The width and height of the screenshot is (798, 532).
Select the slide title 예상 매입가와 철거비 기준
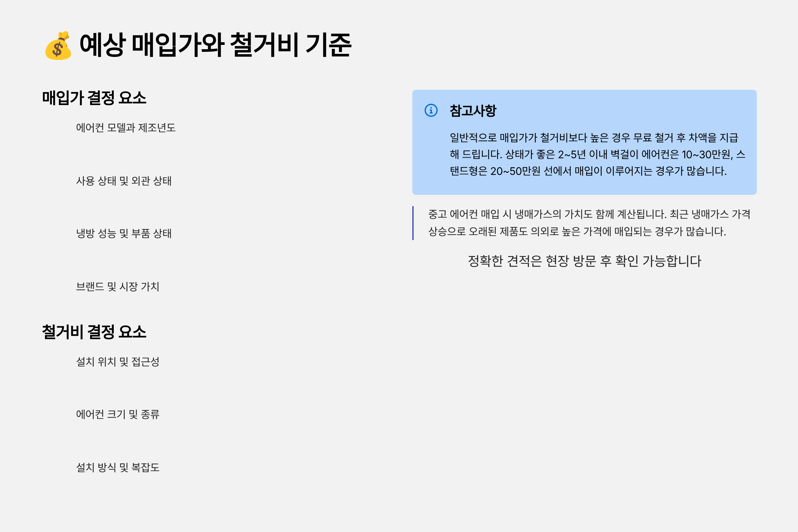[215, 45]
